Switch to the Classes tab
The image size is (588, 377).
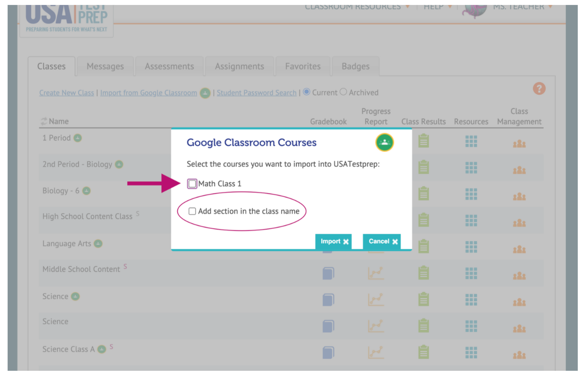point(51,67)
